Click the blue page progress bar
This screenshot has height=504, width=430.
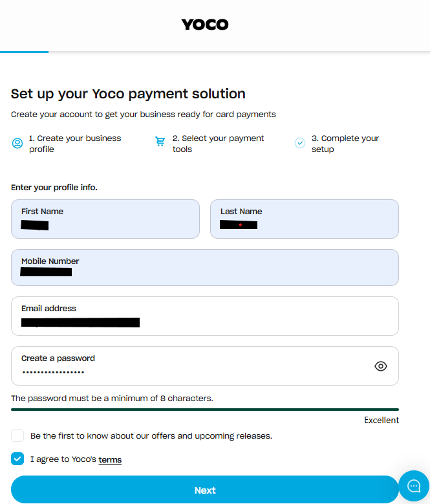pyautogui.click(x=24, y=52)
